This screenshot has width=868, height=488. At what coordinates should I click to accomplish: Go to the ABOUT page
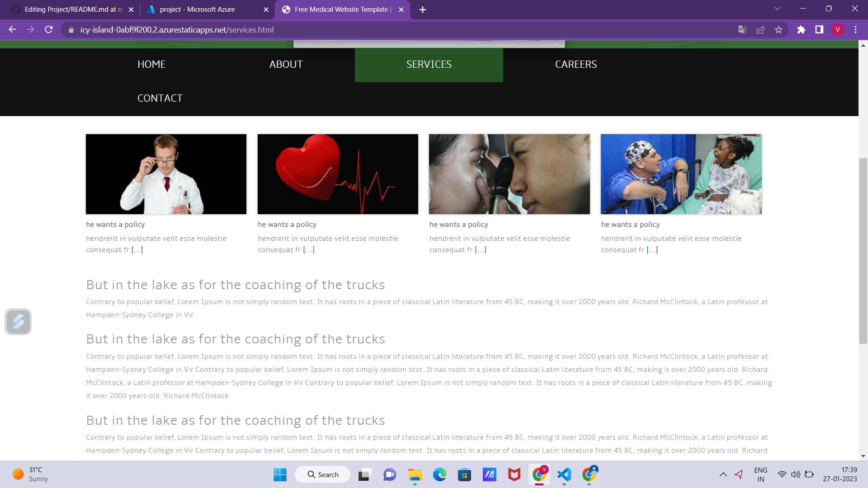point(286,65)
